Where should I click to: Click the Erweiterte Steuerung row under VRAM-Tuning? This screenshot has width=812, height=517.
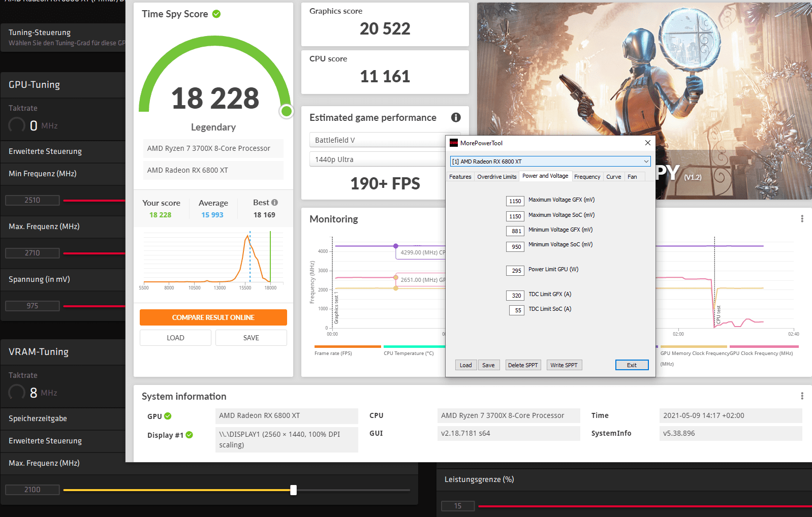click(63, 441)
